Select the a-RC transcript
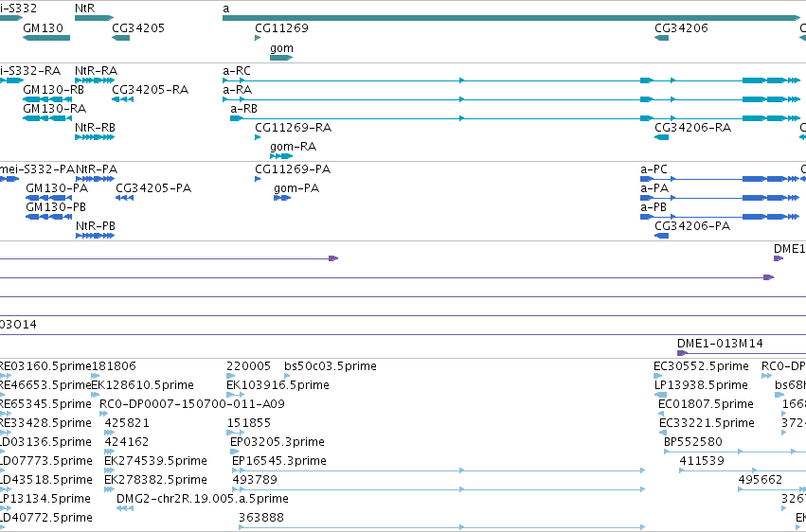This screenshot has height=532, width=806. tap(511, 80)
